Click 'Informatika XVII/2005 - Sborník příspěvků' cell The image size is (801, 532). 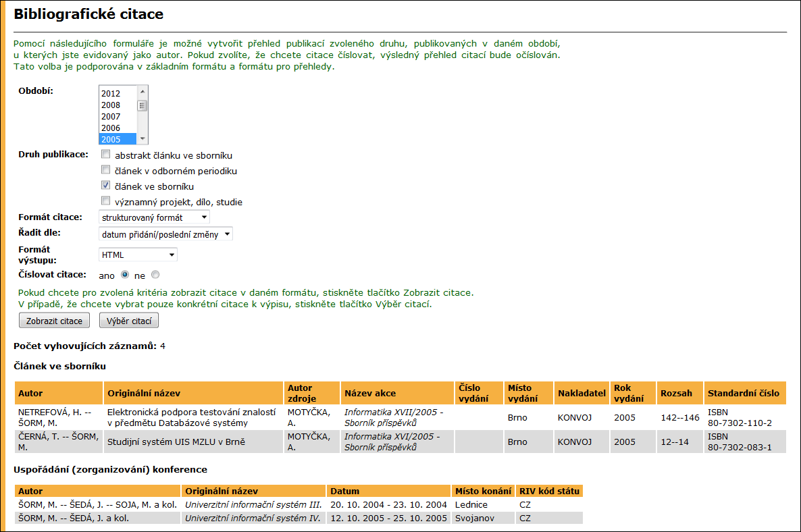397,418
